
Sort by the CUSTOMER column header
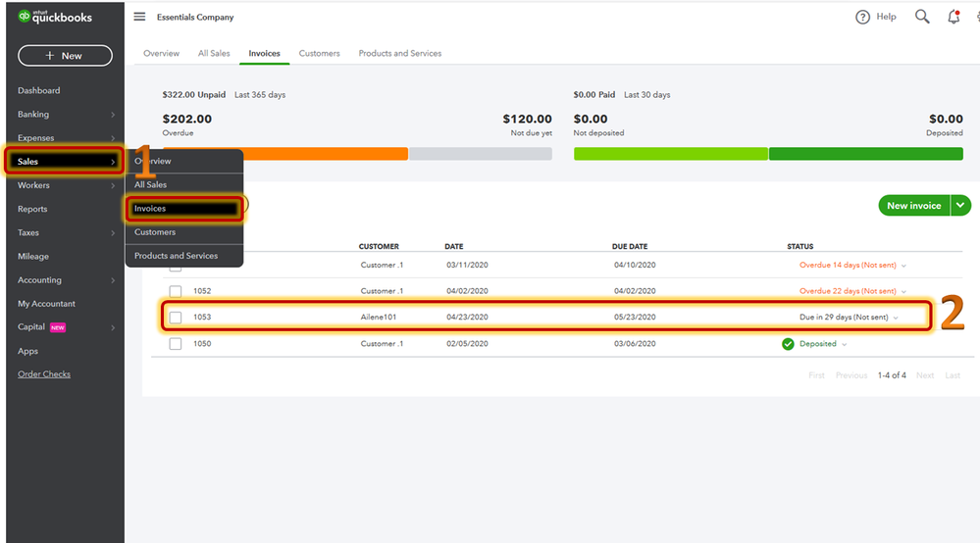(x=379, y=247)
